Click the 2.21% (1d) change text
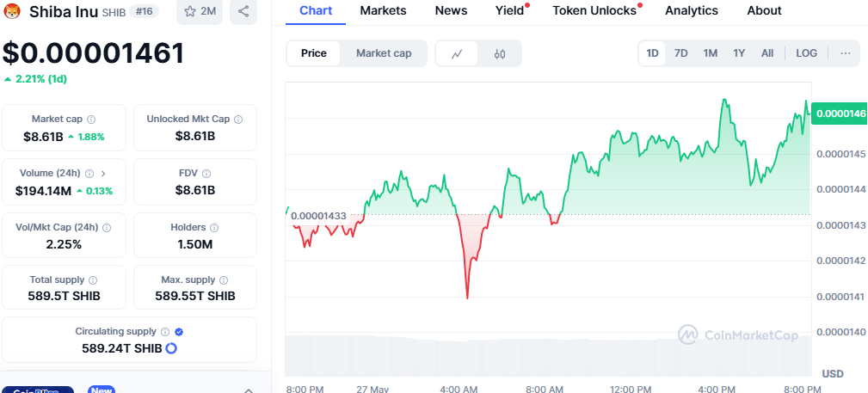Viewport: 868px width, 393px height. [x=41, y=79]
